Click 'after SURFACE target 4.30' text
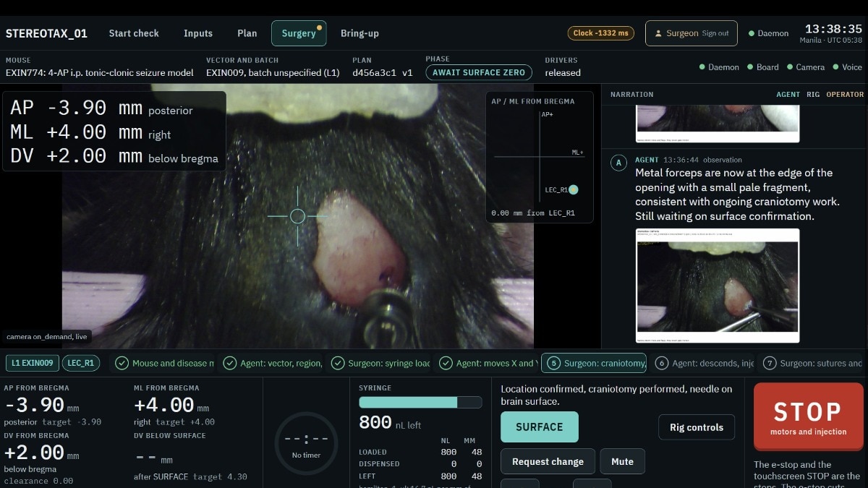 [x=190, y=476]
